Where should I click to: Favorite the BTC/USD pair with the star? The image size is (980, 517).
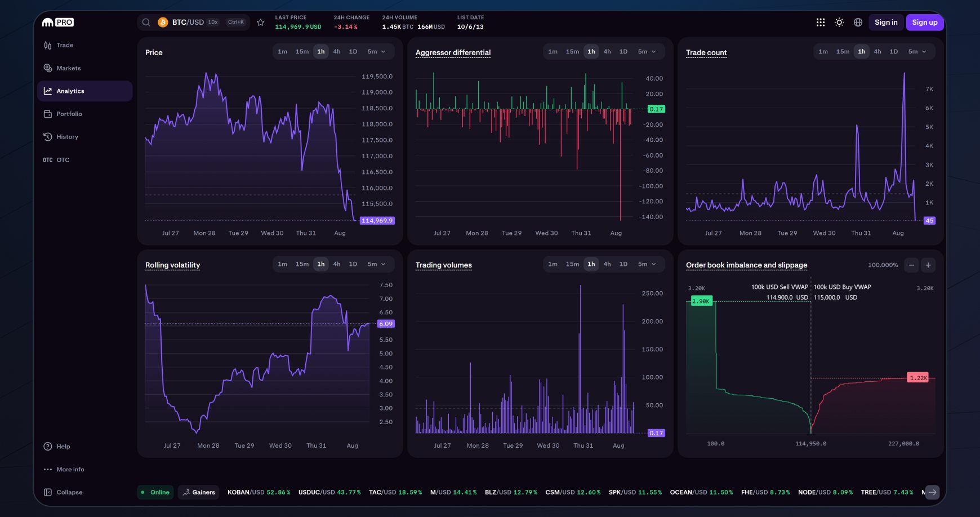tap(261, 22)
